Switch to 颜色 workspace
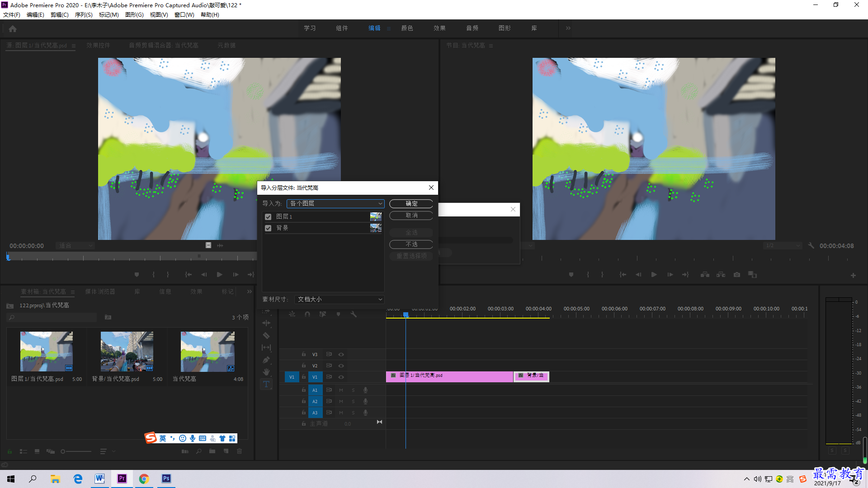Viewport: 868px width, 488px height. click(407, 28)
